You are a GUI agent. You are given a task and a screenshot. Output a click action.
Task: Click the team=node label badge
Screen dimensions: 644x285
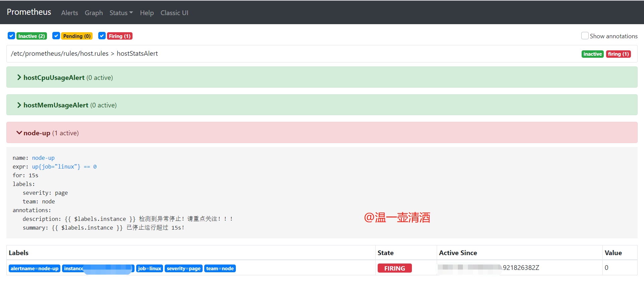[x=220, y=269]
